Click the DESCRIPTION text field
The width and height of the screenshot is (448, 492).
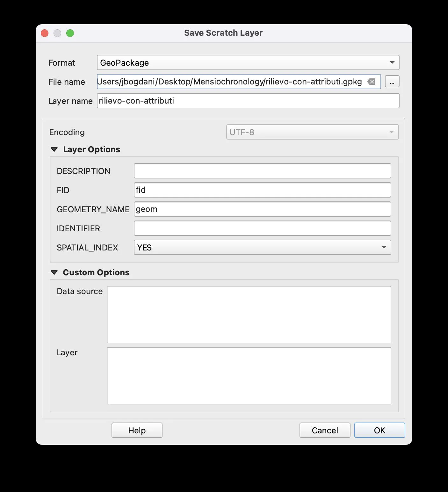pyautogui.click(x=262, y=171)
